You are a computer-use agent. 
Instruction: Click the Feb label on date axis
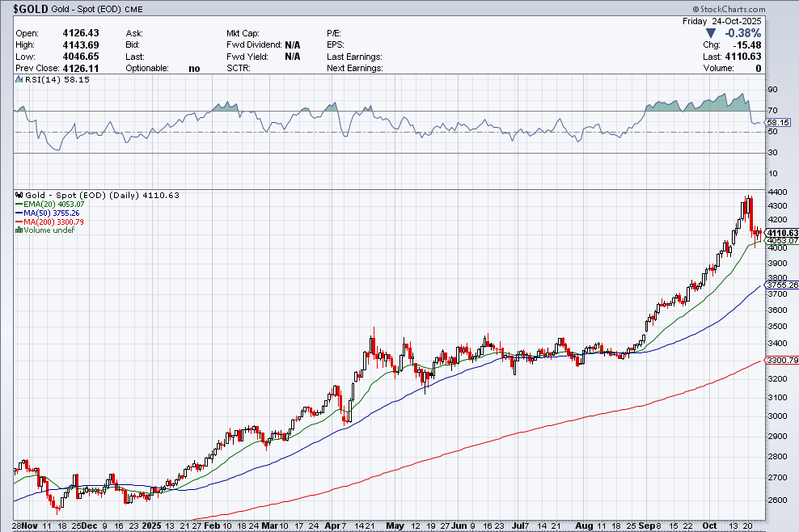tap(211, 526)
